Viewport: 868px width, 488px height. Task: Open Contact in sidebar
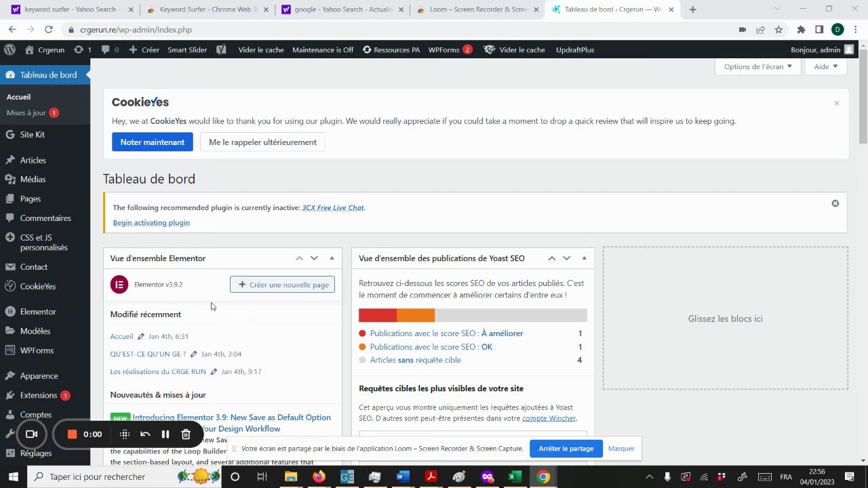tap(45, 267)
